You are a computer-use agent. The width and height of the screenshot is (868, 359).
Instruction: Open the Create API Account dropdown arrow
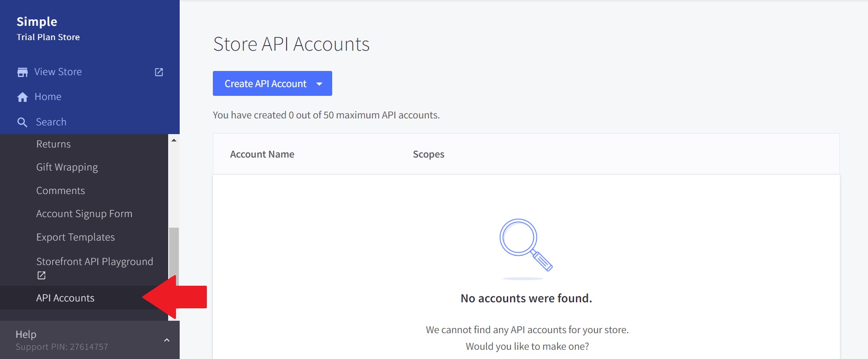[319, 84]
